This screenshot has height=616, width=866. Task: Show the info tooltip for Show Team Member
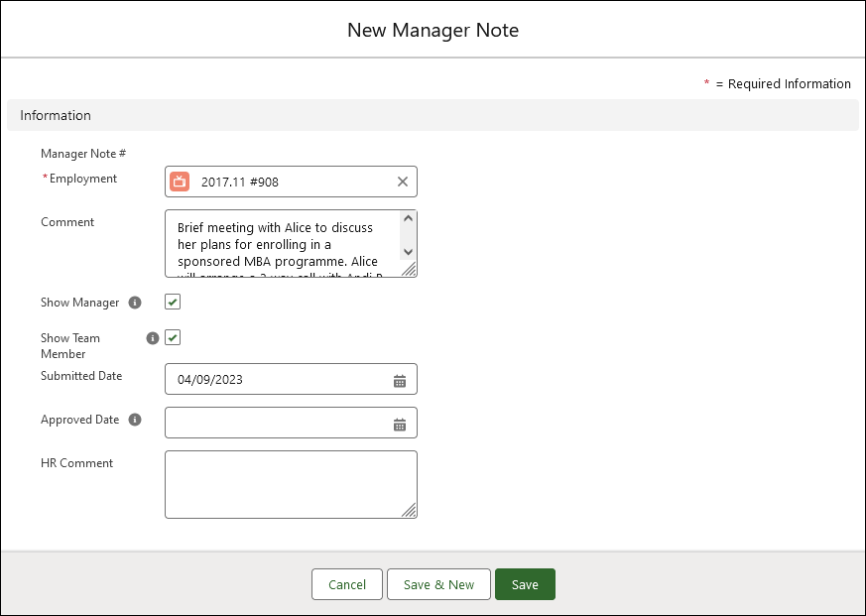(153, 338)
